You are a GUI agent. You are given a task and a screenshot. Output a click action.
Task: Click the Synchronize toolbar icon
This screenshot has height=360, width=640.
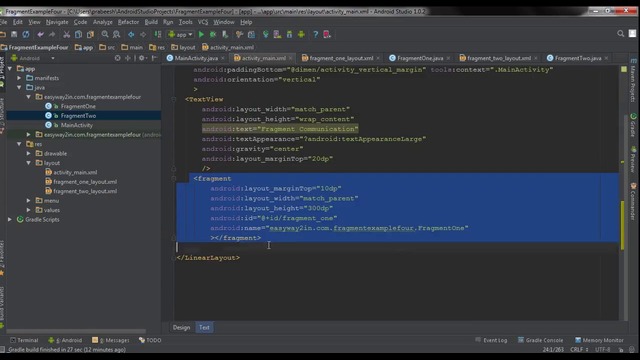click(26, 35)
